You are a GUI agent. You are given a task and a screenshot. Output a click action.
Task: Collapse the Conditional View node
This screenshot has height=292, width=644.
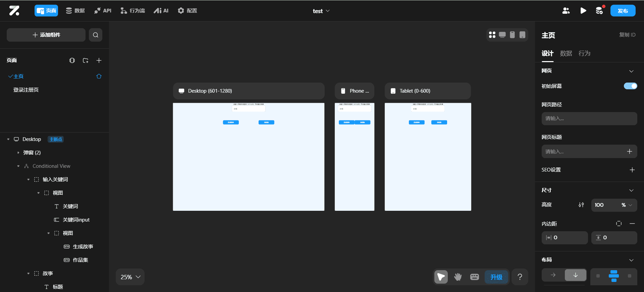(x=18, y=166)
